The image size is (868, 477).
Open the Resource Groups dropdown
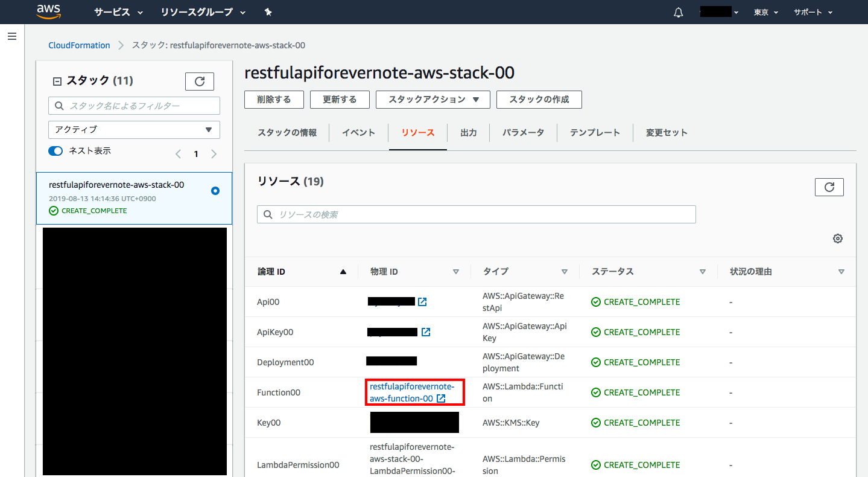(x=203, y=12)
